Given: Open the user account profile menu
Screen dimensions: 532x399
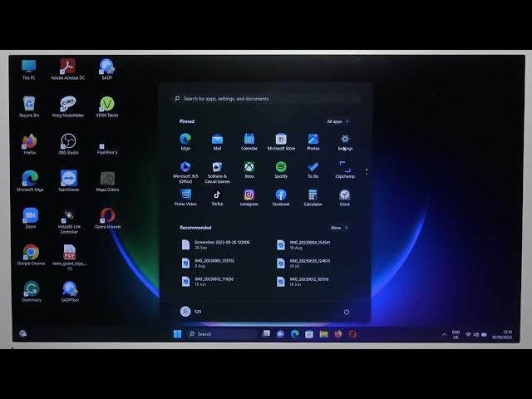Looking at the screenshot, I should (x=190, y=312).
